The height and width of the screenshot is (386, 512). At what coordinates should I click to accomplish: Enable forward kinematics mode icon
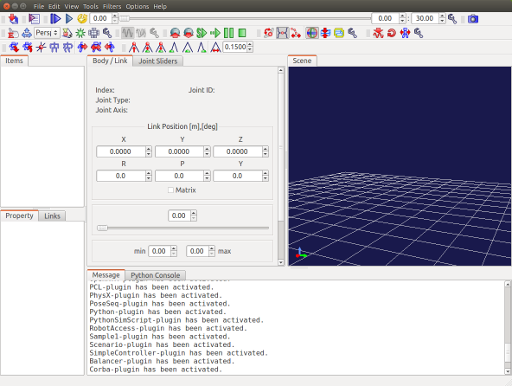(x=269, y=33)
